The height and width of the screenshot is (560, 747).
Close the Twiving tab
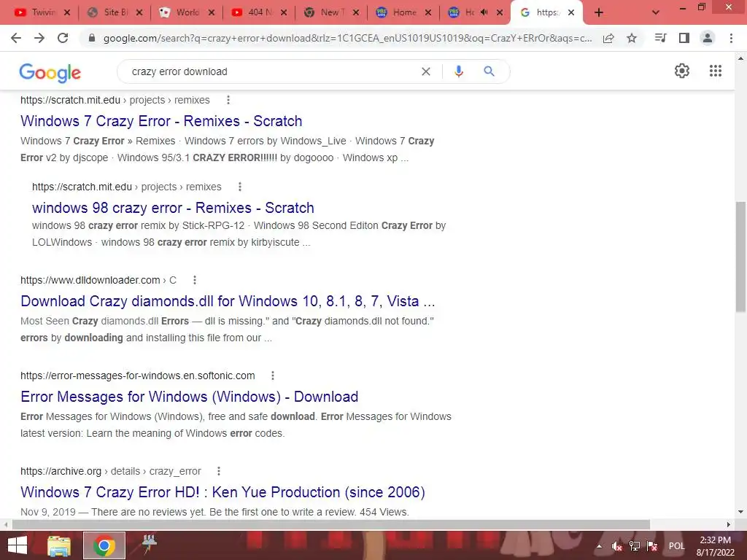(x=67, y=12)
